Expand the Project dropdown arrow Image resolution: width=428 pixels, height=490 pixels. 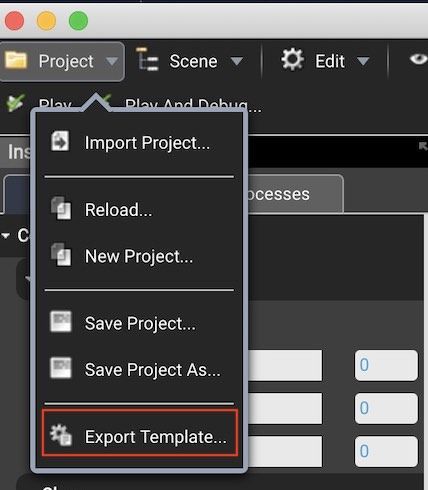[x=112, y=61]
